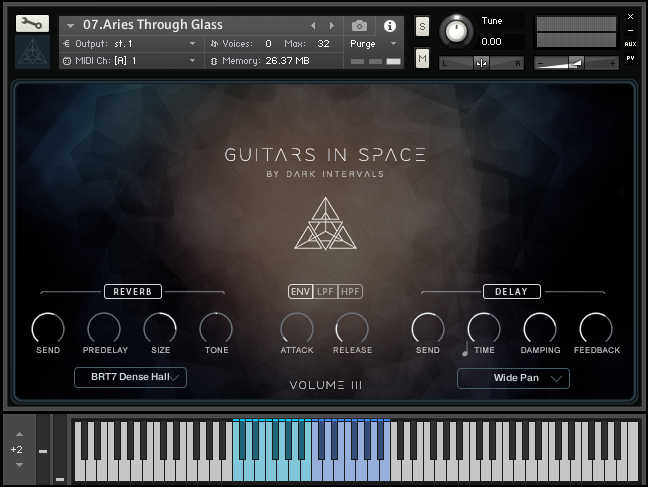
Task: Decrease volume with the minus sign
Action: (x=541, y=64)
